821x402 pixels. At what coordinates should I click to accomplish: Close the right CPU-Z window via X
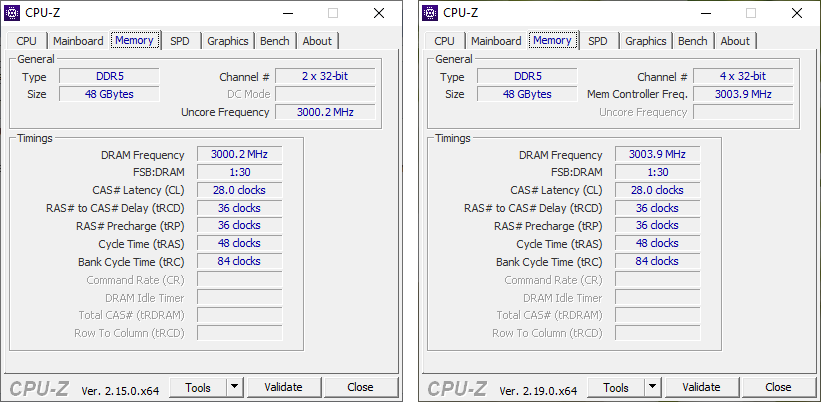[x=797, y=13]
